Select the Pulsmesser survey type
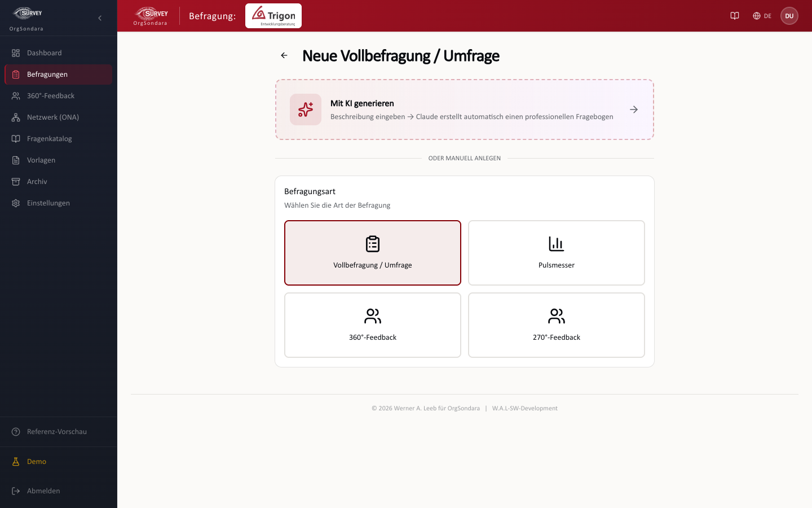Viewport: 812px width, 508px height. pos(557,253)
